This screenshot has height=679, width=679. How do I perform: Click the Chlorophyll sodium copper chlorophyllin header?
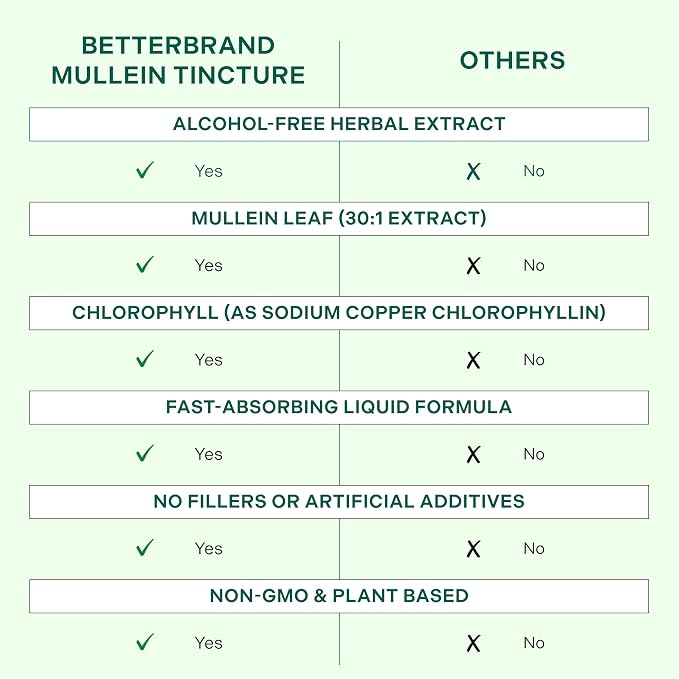pyautogui.click(x=339, y=313)
